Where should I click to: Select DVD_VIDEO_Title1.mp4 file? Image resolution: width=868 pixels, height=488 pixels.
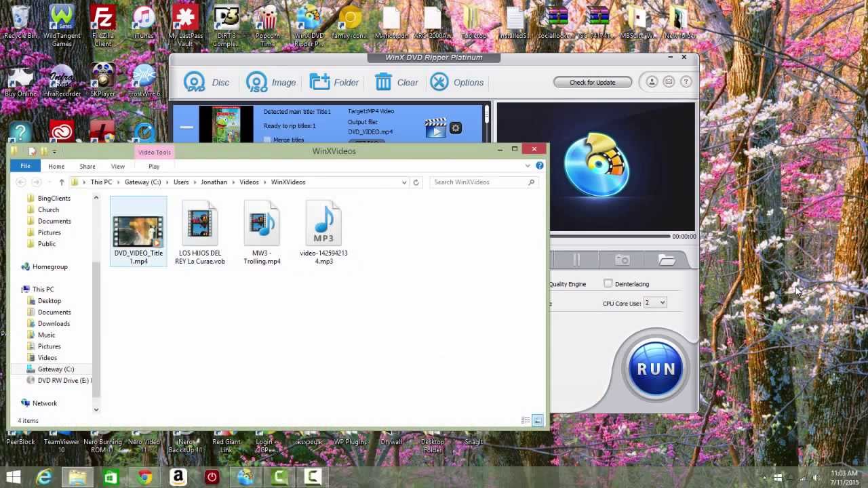138,231
